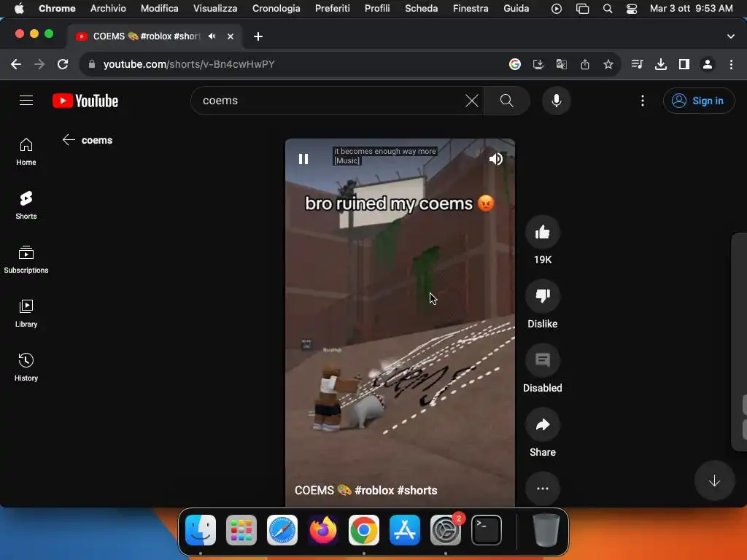Screen dimensions: 747x560
Task: Open History in the sidebar
Action: point(26,367)
